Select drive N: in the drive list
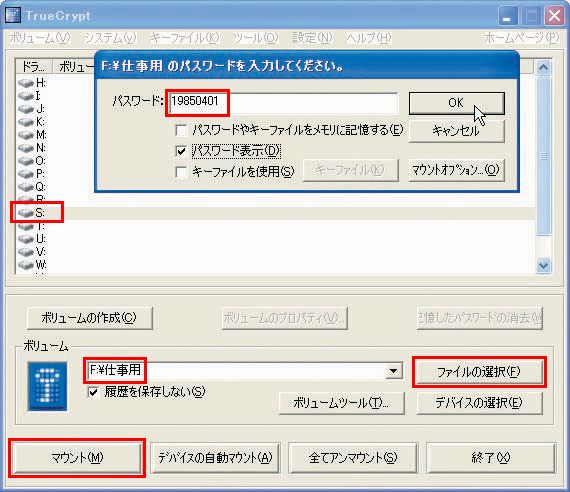Viewport: 570px width, 492px height. (x=32, y=148)
